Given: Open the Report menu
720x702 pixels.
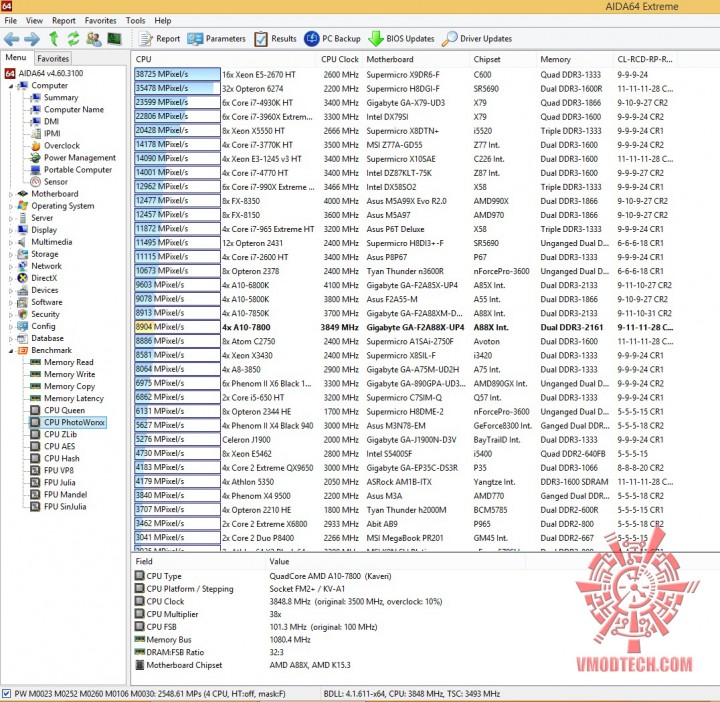Looking at the screenshot, I should (64, 21).
